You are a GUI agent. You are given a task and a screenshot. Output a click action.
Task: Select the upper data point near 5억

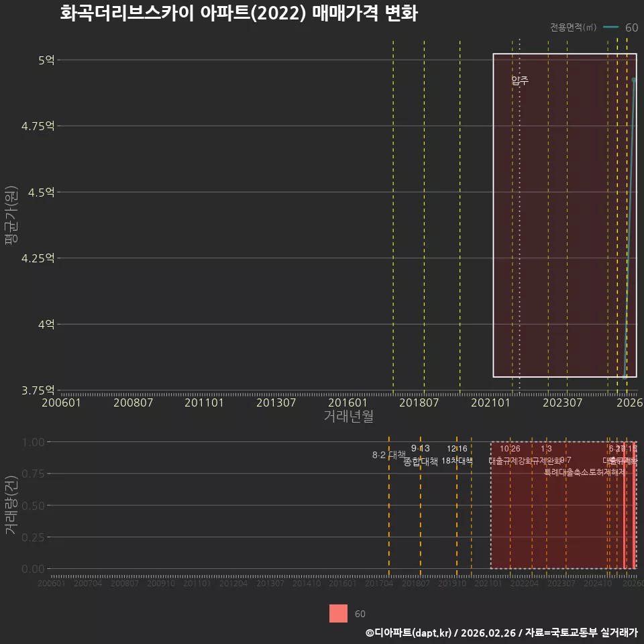(634, 80)
